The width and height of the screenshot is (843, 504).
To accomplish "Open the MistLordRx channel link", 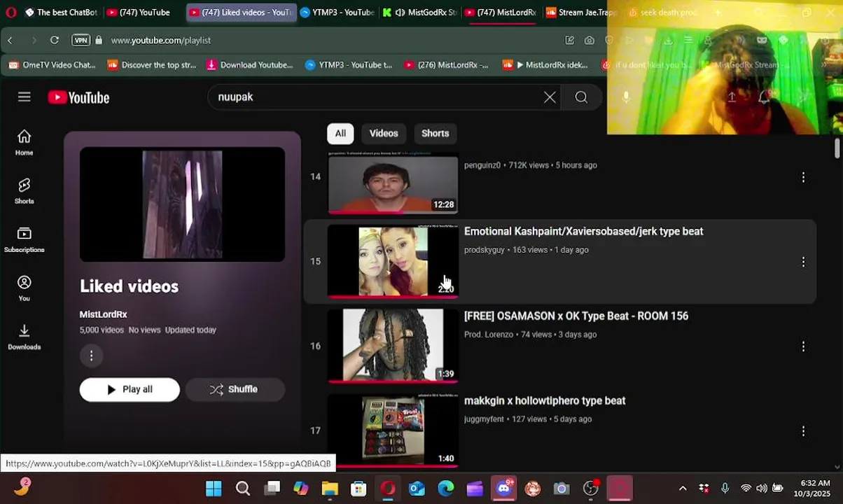I will [103, 314].
